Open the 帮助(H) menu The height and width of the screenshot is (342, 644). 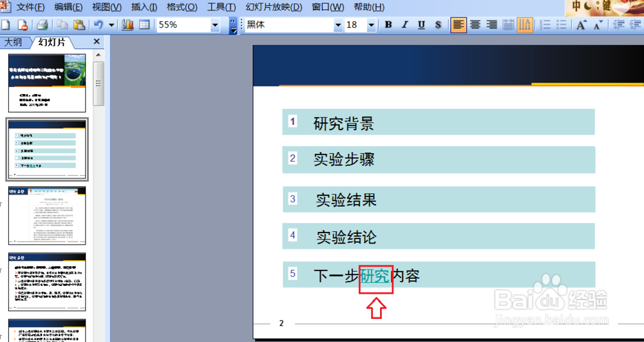tap(369, 7)
